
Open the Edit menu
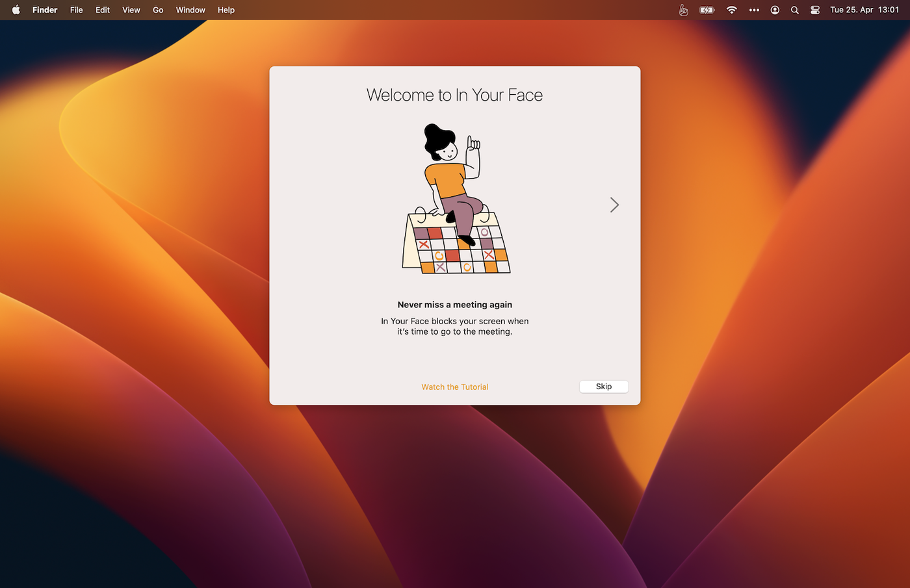pos(103,10)
